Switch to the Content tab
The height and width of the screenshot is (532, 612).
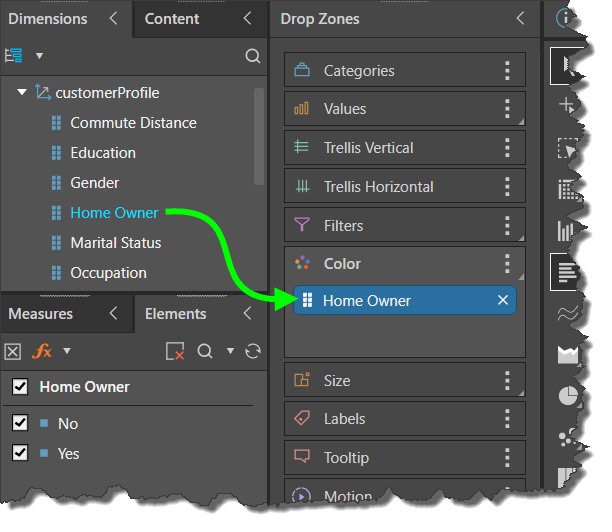point(172,19)
